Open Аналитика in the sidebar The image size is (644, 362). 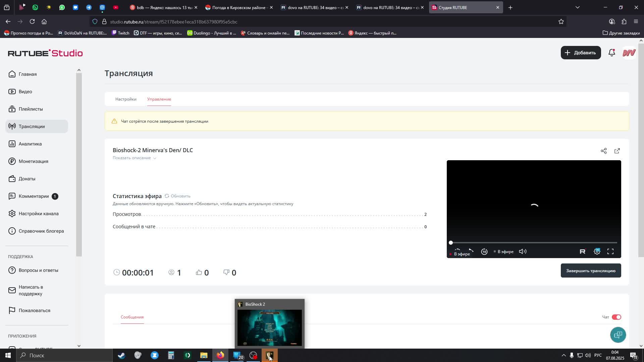(30, 144)
